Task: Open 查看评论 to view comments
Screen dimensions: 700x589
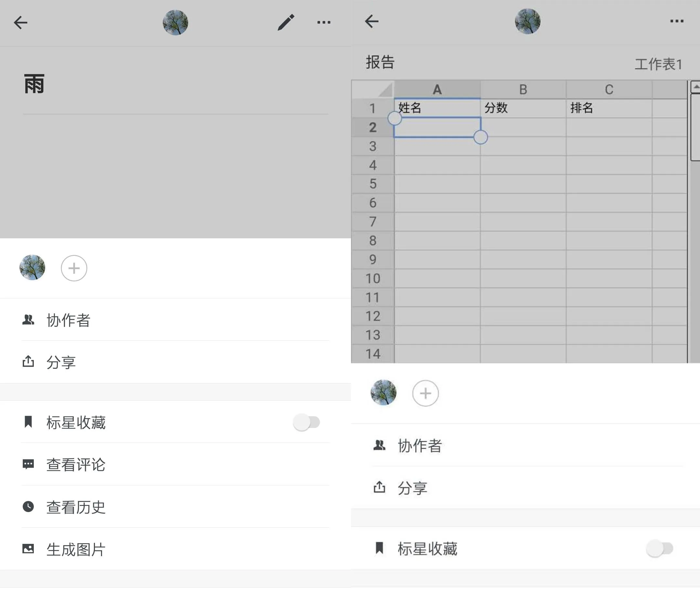Action: (76, 464)
